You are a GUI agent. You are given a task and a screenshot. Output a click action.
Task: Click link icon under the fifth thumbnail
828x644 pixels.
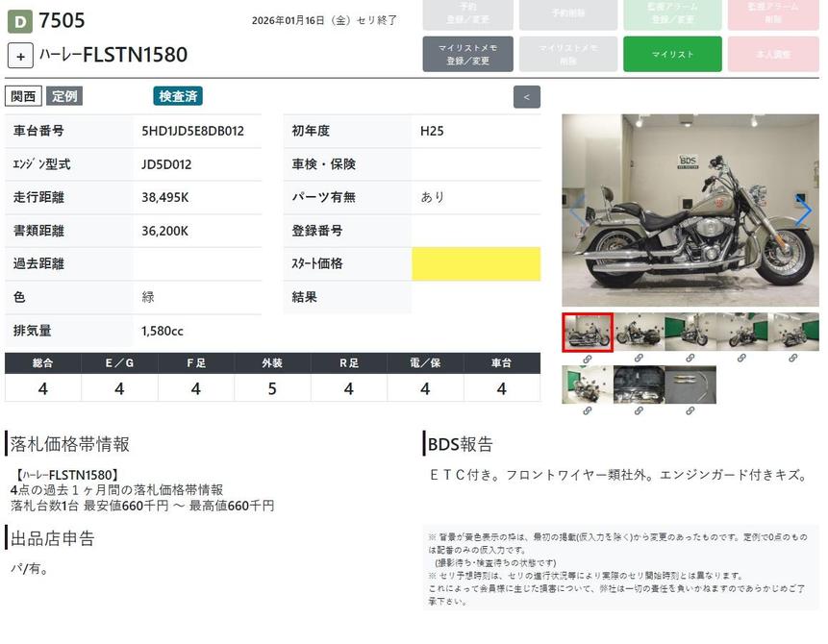pos(793,358)
